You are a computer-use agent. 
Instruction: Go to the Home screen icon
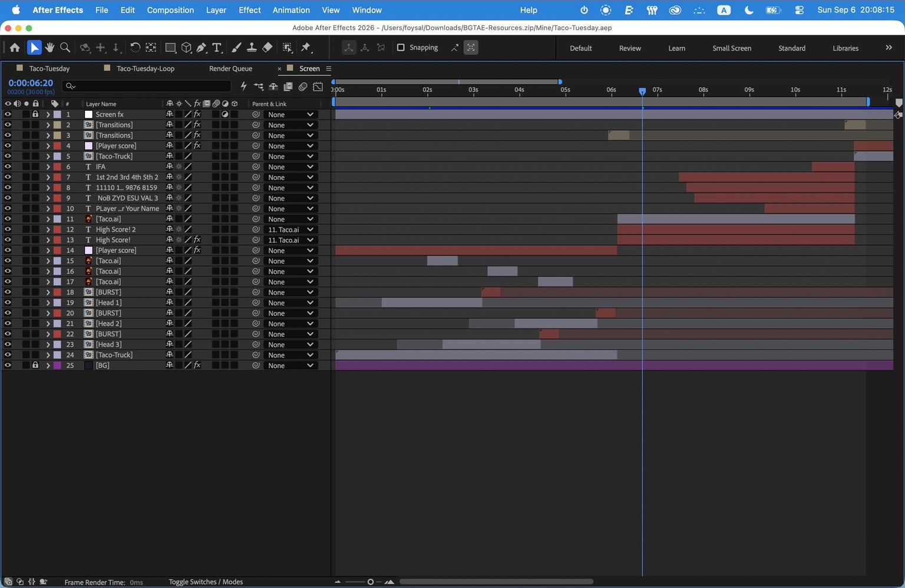tap(15, 48)
